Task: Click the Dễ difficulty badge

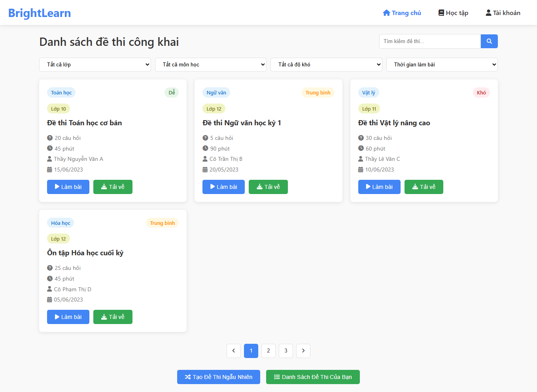Action: click(172, 92)
